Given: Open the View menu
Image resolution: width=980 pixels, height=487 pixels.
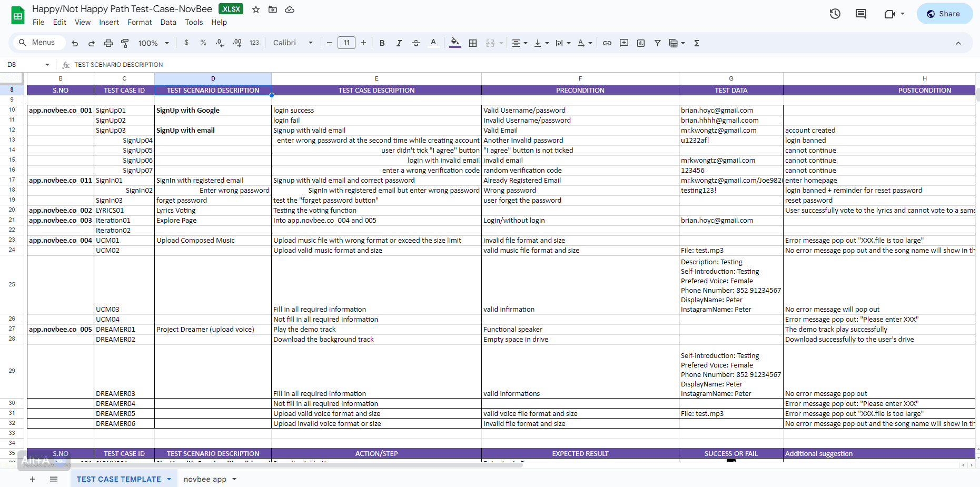Looking at the screenshot, I should pos(83,22).
